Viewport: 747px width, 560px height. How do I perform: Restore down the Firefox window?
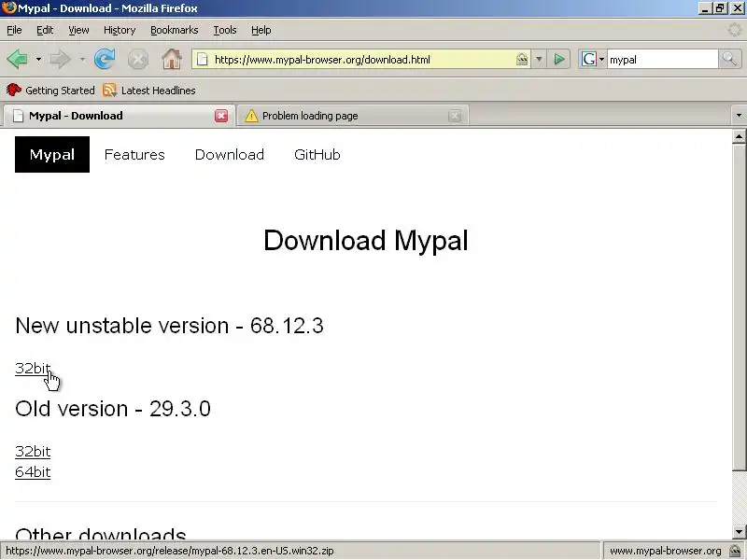720,8
